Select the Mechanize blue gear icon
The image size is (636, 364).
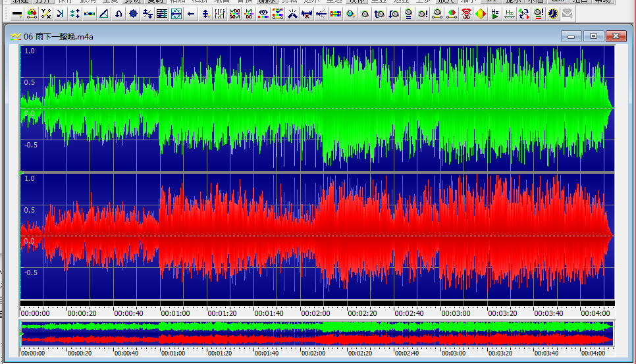click(x=133, y=14)
